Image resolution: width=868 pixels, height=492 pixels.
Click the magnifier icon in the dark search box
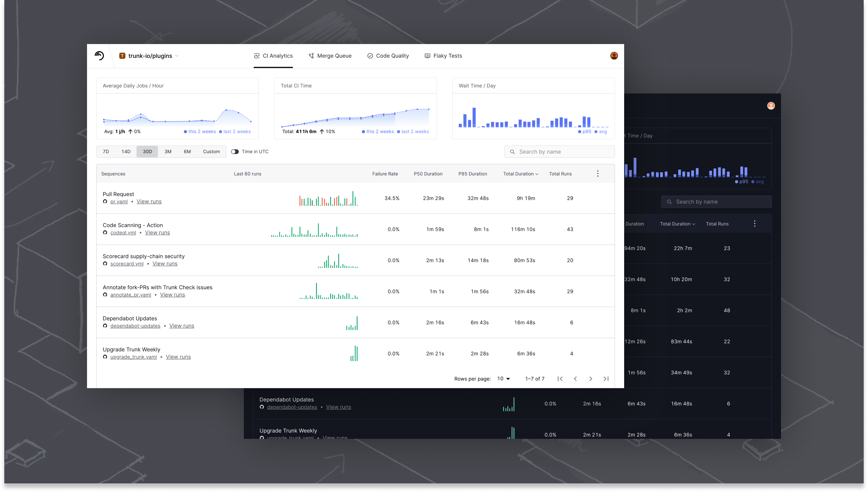click(x=669, y=202)
